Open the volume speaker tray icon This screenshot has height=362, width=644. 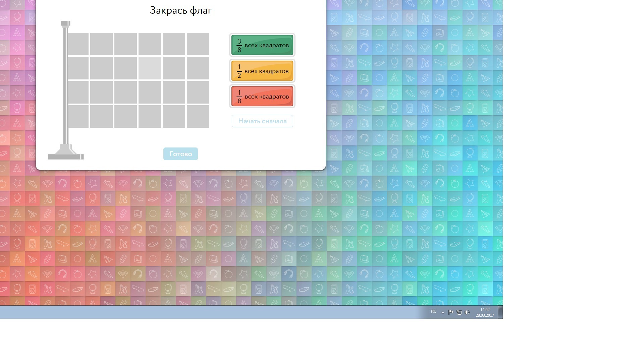click(x=467, y=312)
